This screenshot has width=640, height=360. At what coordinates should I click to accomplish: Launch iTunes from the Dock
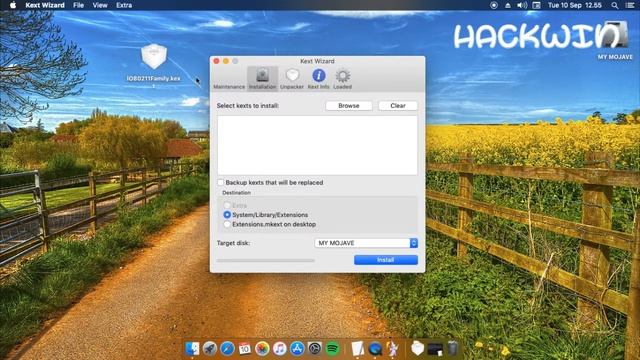click(x=280, y=349)
